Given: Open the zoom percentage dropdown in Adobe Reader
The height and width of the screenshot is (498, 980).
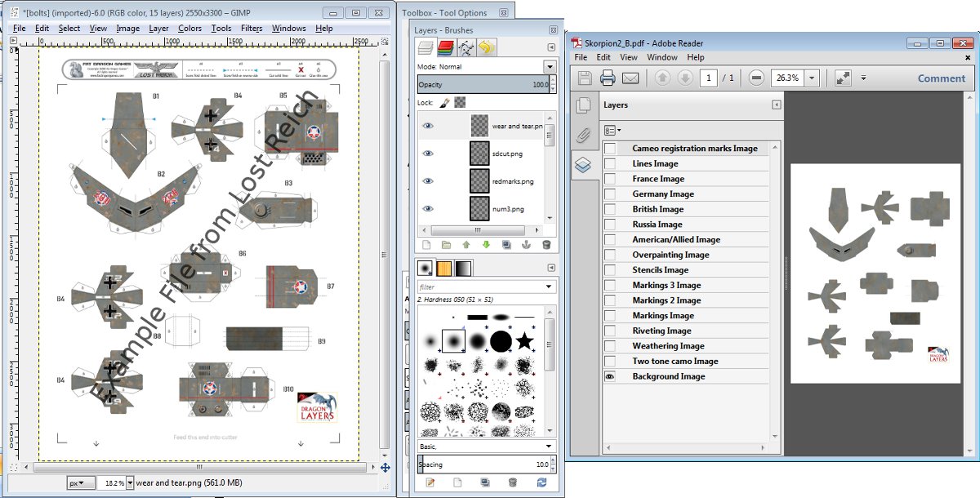Looking at the screenshot, I should 813,78.
